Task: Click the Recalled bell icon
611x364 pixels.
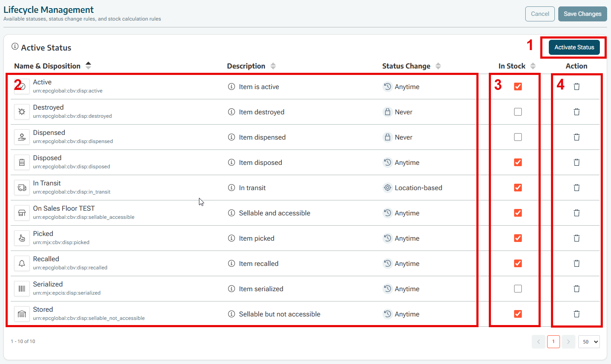Action: pos(22,263)
